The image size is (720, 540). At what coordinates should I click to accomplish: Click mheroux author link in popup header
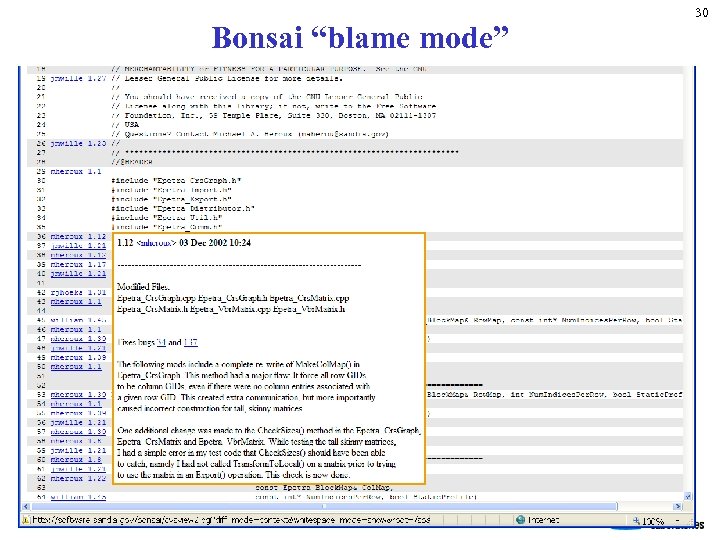click(x=156, y=243)
